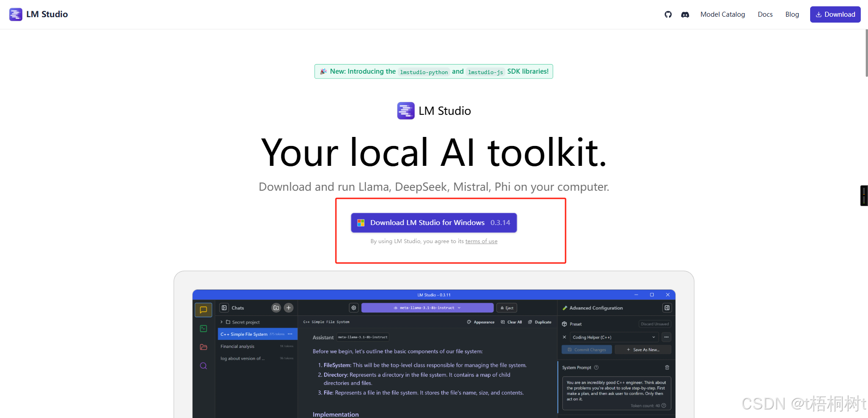This screenshot has height=418, width=868.
Task: Click gear settings icon left of model selector
Action: tap(354, 308)
